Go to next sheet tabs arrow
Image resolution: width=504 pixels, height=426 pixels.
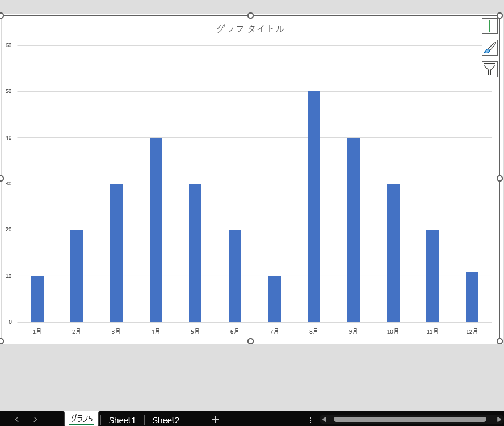click(x=35, y=419)
